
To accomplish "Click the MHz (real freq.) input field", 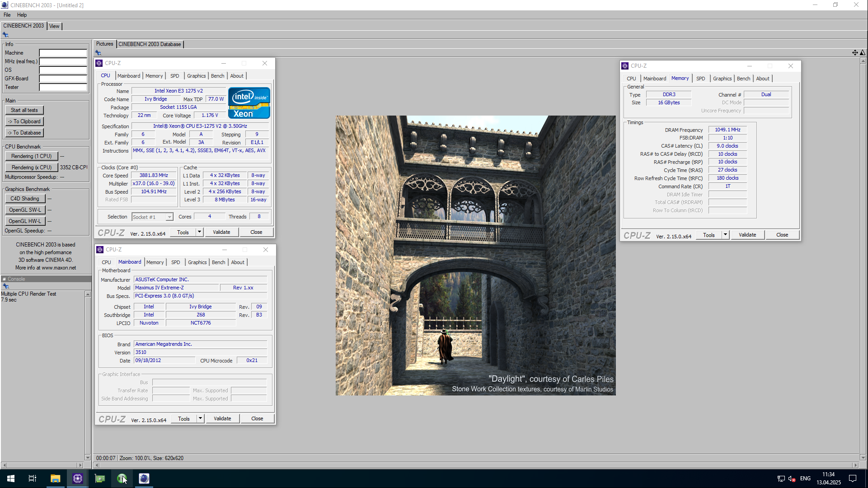I will 63,61.
